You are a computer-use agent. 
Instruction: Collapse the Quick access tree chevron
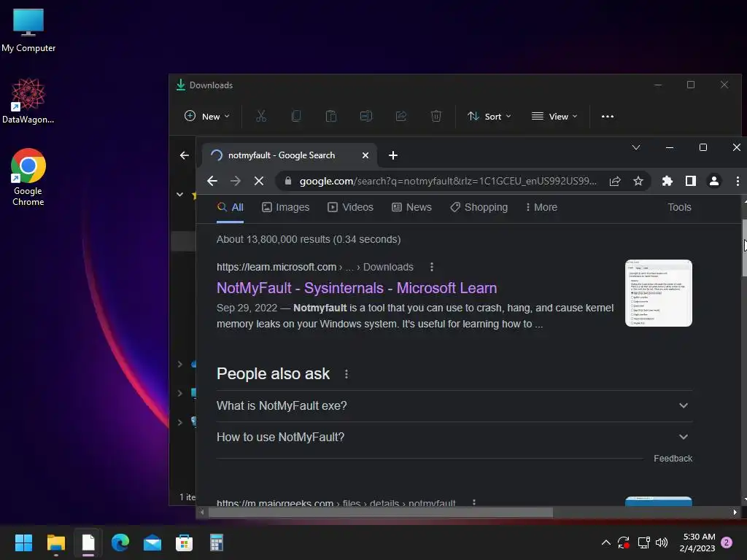point(179,194)
